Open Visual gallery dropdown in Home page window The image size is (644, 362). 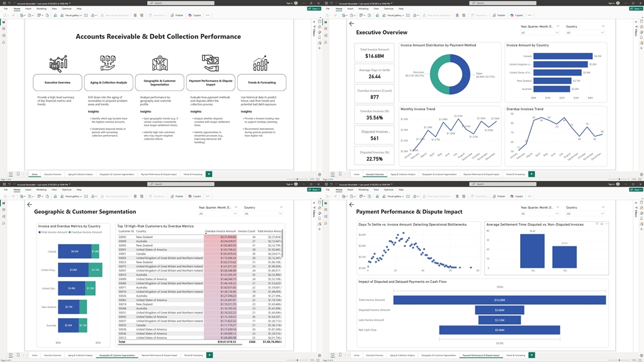[73, 15]
